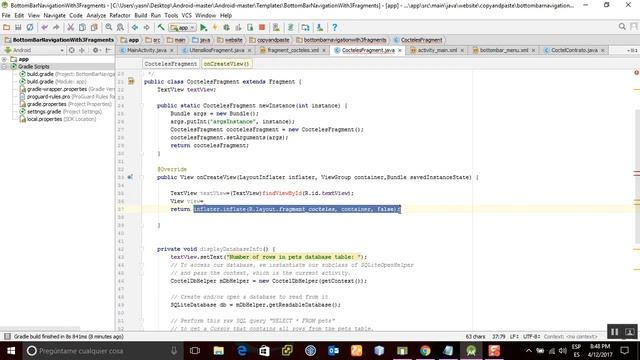Click the green Run app button
Viewport: 640px width, 360px height.
click(x=203, y=27)
